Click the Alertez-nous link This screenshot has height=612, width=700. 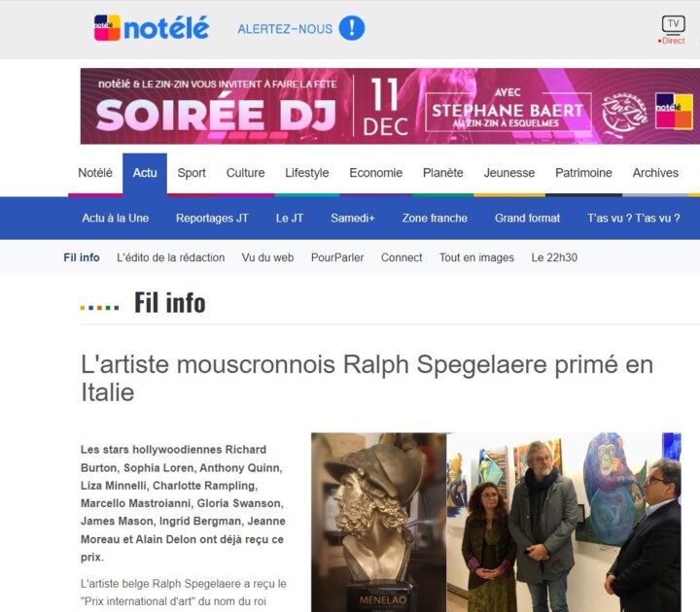pos(285,29)
